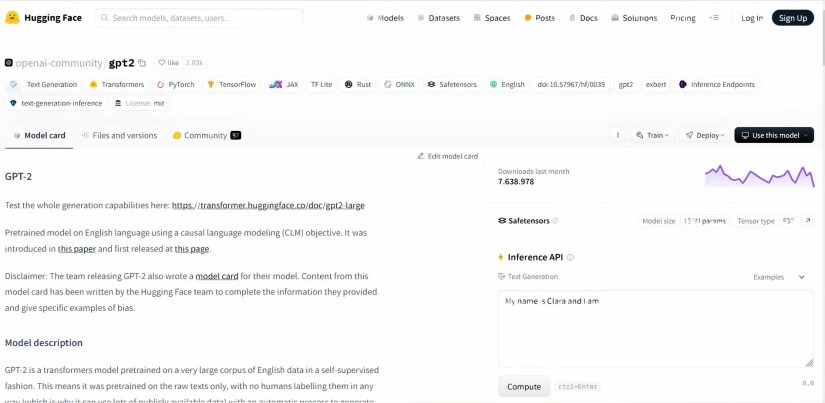Image resolution: width=825 pixels, height=403 pixels.
Task: Click the Safetensors info icon
Action: pyautogui.click(x=556, y=221)
